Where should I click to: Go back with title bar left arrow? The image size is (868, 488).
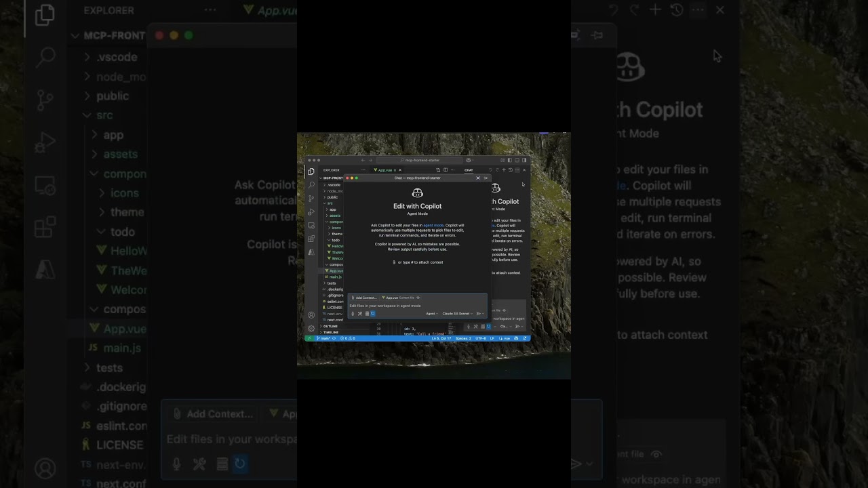pos(363,161)
